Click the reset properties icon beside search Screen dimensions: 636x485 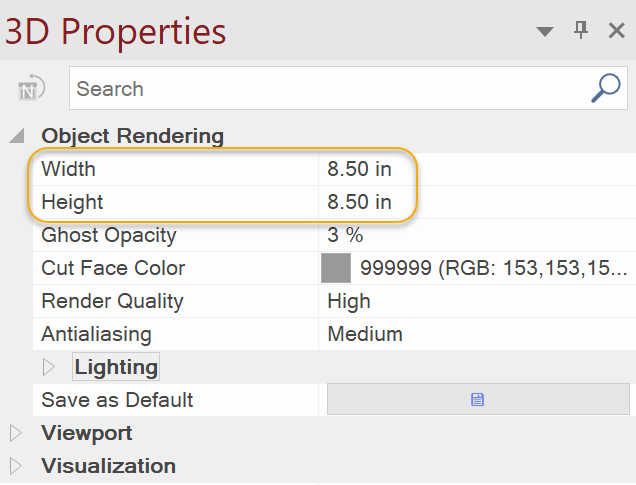pos(32,89)
